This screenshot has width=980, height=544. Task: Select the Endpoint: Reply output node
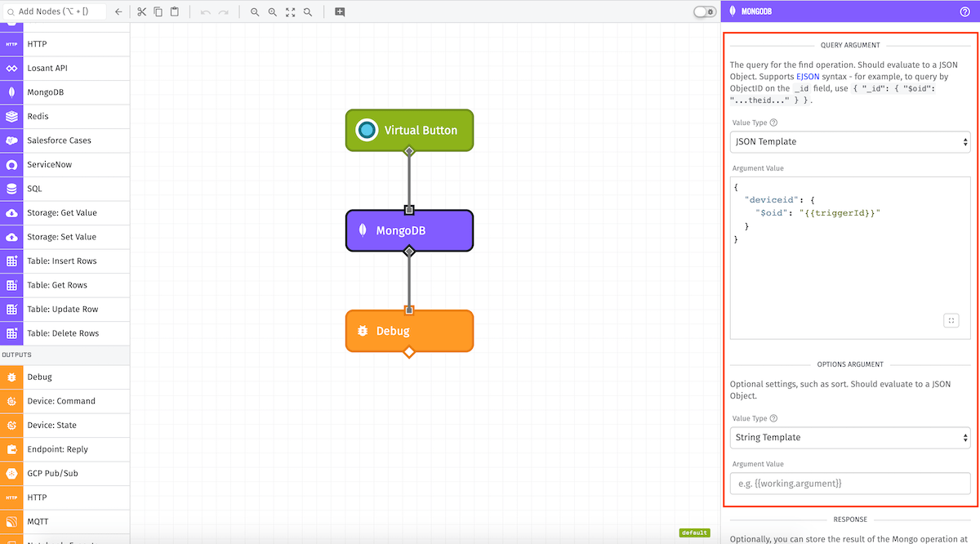(65, 449)
